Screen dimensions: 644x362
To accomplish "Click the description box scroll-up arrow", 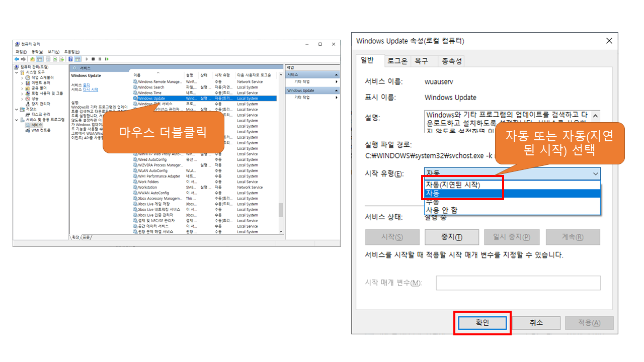I will pos(596,115).
